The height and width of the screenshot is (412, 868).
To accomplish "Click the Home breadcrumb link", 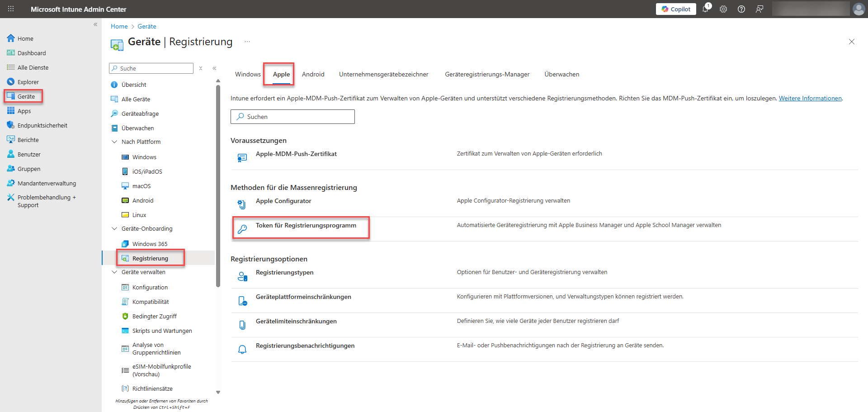I will 119,26.
